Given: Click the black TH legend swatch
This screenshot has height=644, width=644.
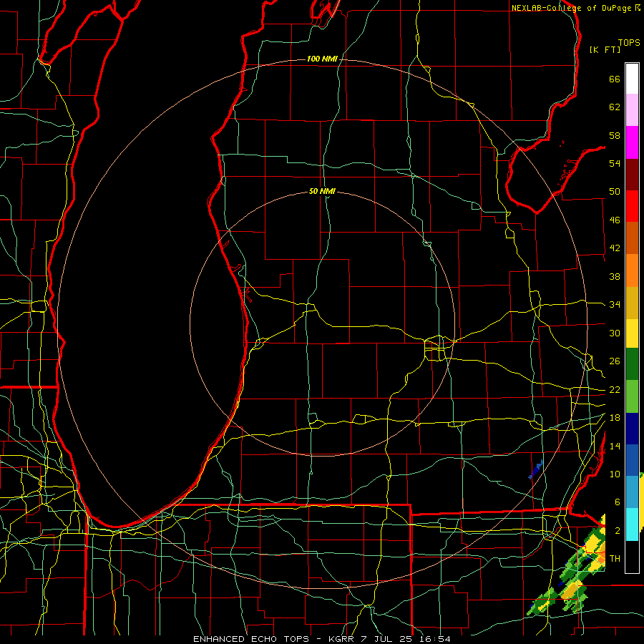Looking at the screenshot, I should point(632,557).
